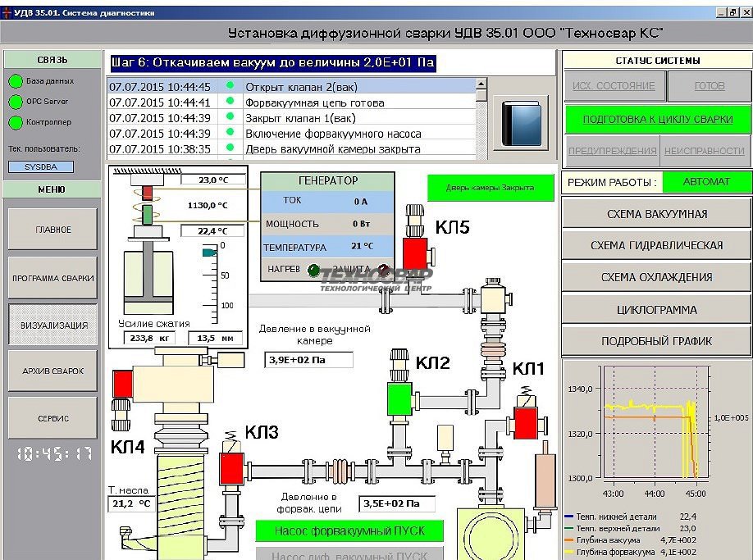Open ПОДРОБНЫЙ ГРАФИК view
Image resolution: width=753 pixels, height=560 pixels.
click(656, 341)
